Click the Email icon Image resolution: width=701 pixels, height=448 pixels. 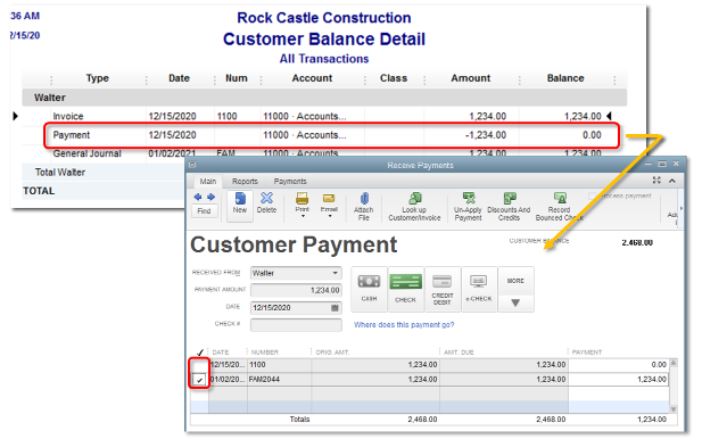pos(329,198)
